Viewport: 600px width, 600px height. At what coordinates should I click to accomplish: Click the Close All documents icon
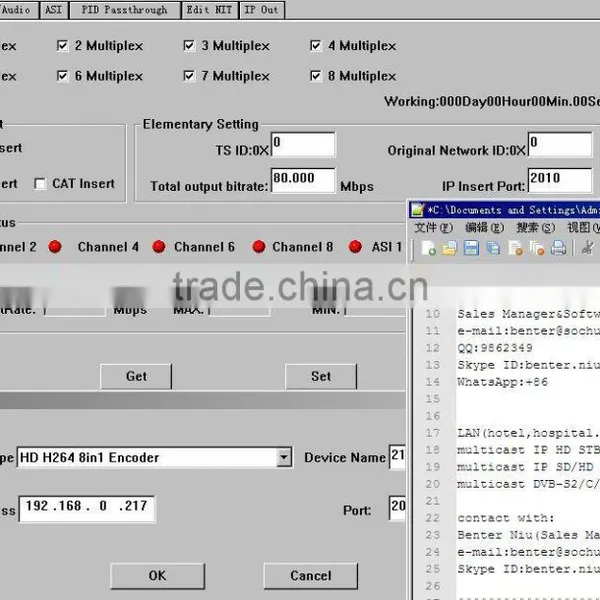coord(537,248)
